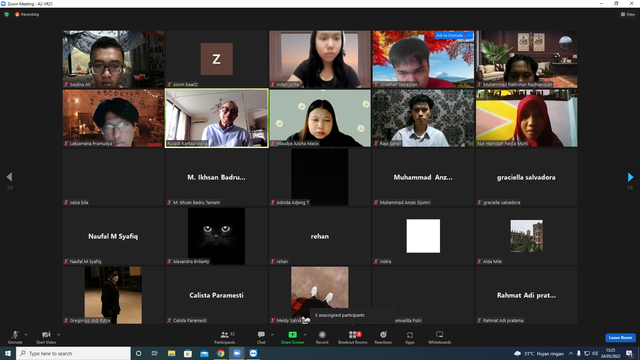Click the Record button
Screen dimensions: 640x360
(x=322, y=337)
